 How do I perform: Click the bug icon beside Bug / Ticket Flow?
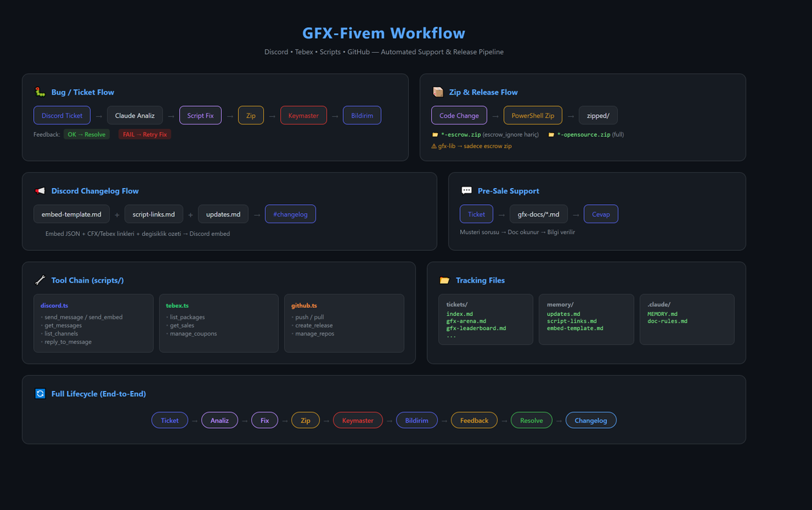coord(39,92)
